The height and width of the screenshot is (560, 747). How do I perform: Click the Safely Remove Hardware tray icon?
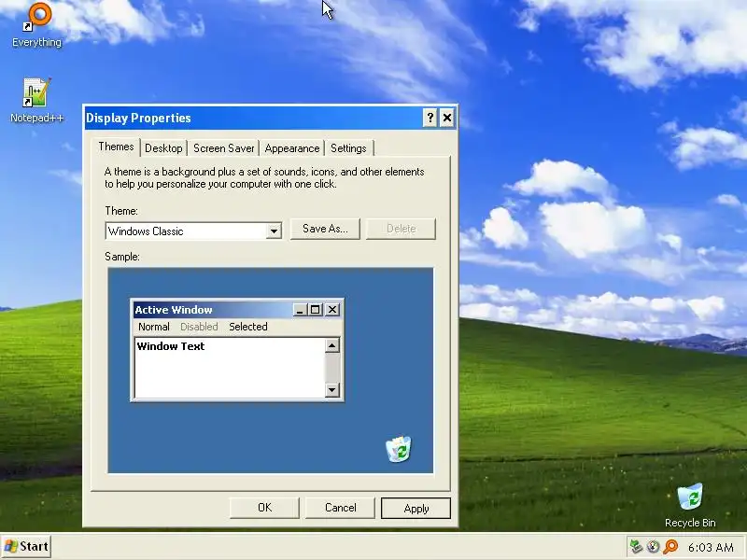[x=636, y=546]
